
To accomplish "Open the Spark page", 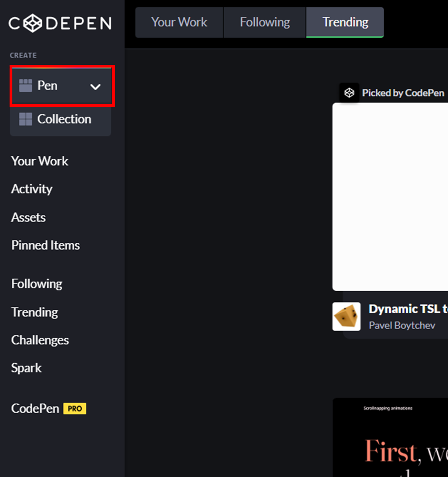I will (26, 368).
